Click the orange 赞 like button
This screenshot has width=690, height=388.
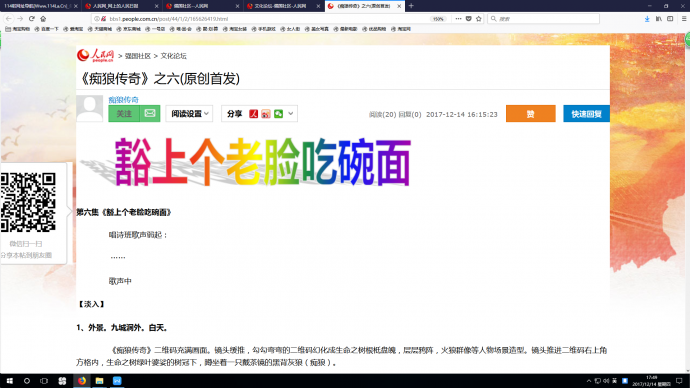pyautogui.click(x=531, y=114)
